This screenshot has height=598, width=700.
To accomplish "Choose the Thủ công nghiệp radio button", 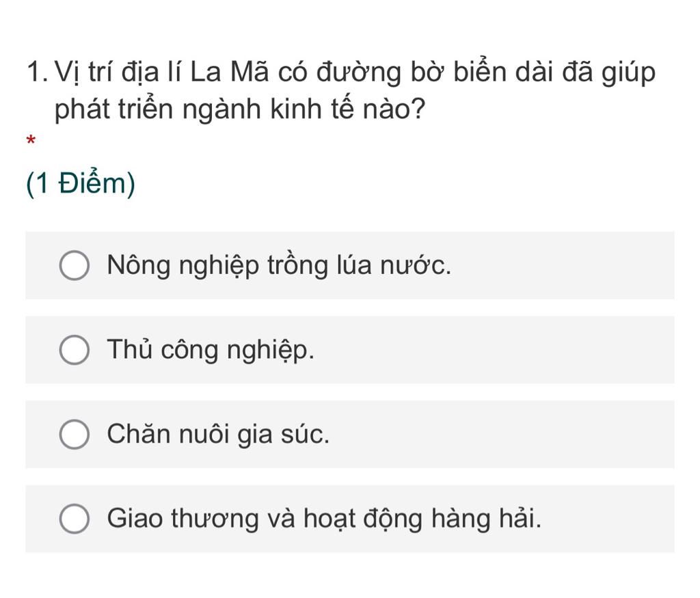I will [74, 350].
